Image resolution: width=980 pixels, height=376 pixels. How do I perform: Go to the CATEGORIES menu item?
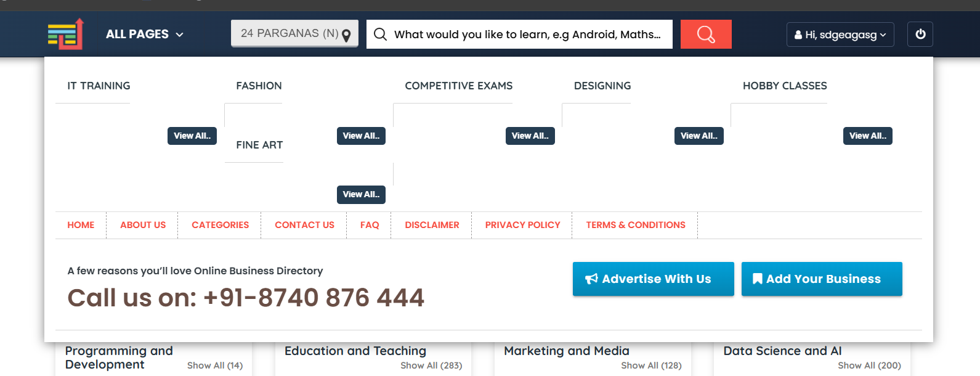coord(220,225)
